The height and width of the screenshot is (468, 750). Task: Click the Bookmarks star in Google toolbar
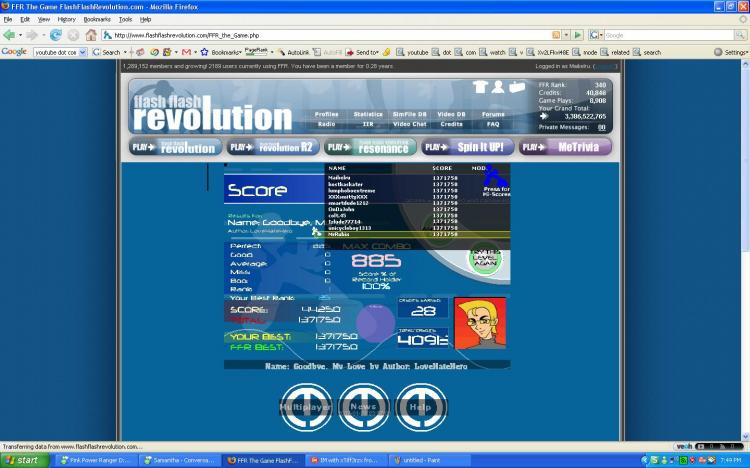tap(205, 52)
